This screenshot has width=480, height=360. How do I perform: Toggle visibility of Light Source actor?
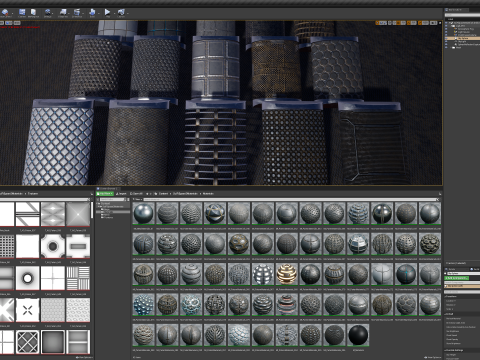coord(446,32)
